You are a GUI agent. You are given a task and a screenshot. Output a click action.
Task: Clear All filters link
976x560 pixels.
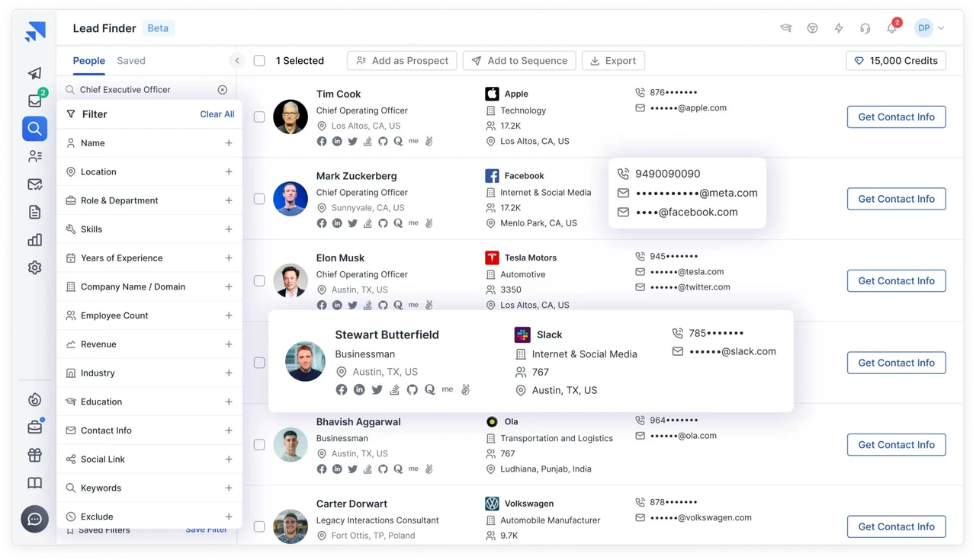pos(217,114)
